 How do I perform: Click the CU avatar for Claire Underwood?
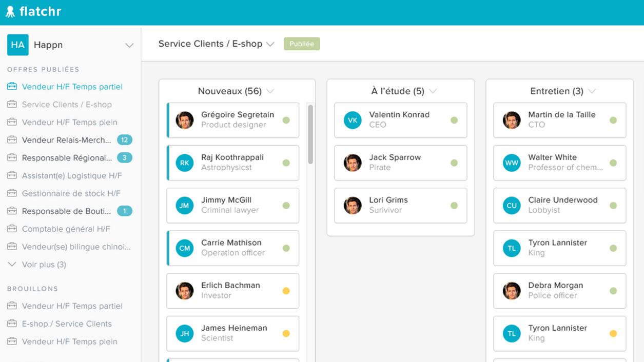(512, 206)
